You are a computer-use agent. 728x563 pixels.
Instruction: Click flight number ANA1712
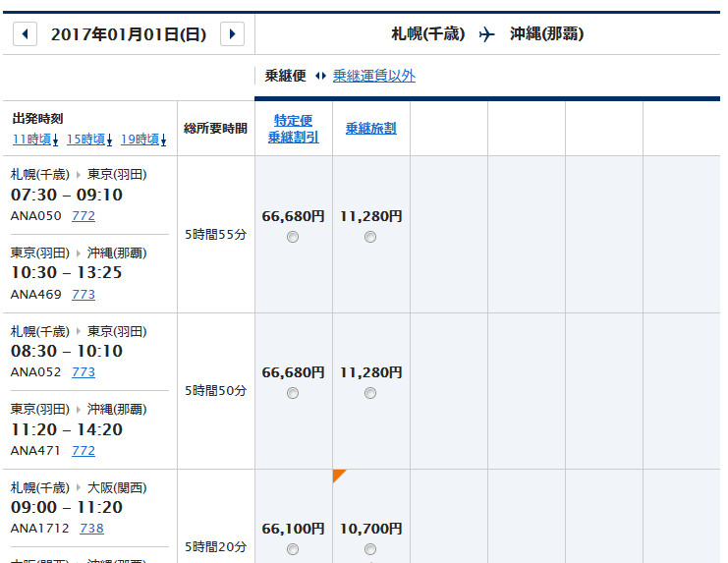pyautogui.click(x=40, y=529)
